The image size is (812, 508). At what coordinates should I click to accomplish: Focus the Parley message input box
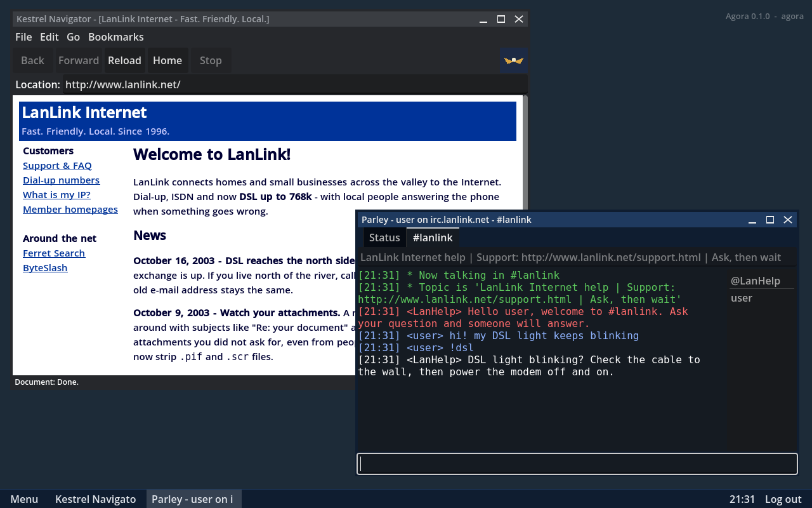(x=577, y=464)
